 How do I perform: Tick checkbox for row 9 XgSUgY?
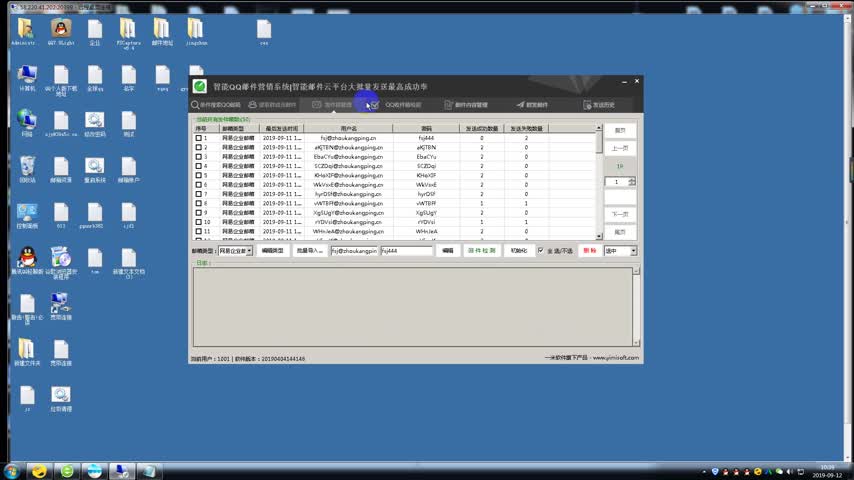tap(199, 213)
